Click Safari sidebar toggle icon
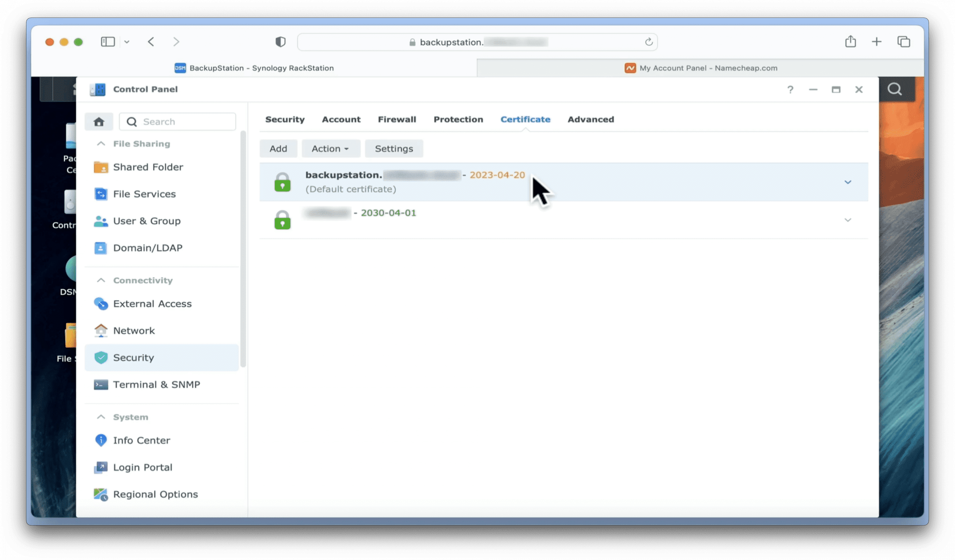Image resolution: width=955 pixels, height=560 pixels. [x=108, y=42]
